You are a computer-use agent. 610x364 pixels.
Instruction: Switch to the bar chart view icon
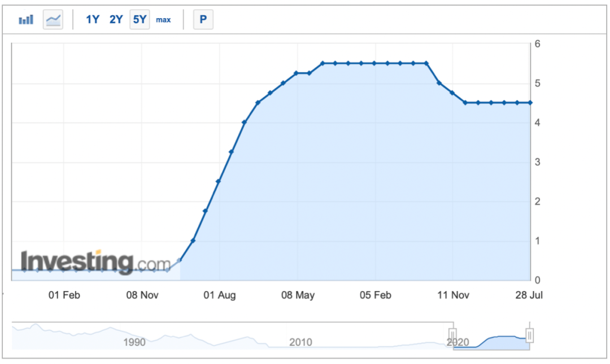pyautogui.click(x=26, y=20)
